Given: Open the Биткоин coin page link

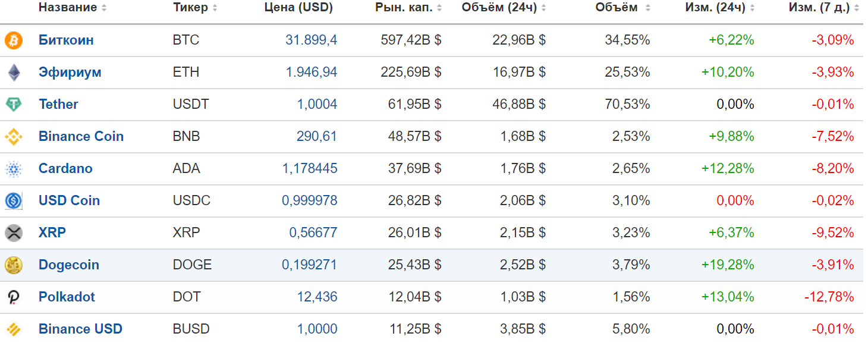Looking at the screenshot, I should tap(66, 40).
